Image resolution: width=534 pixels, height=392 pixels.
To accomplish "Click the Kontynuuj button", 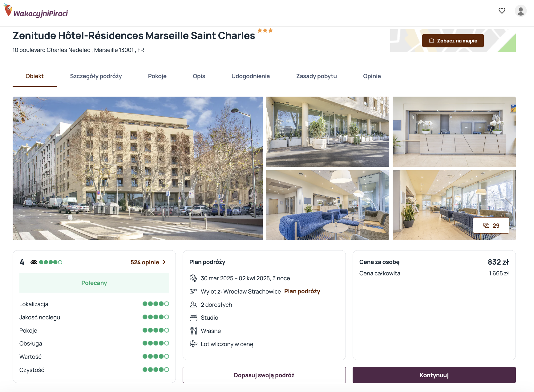I will click(434, 375).
